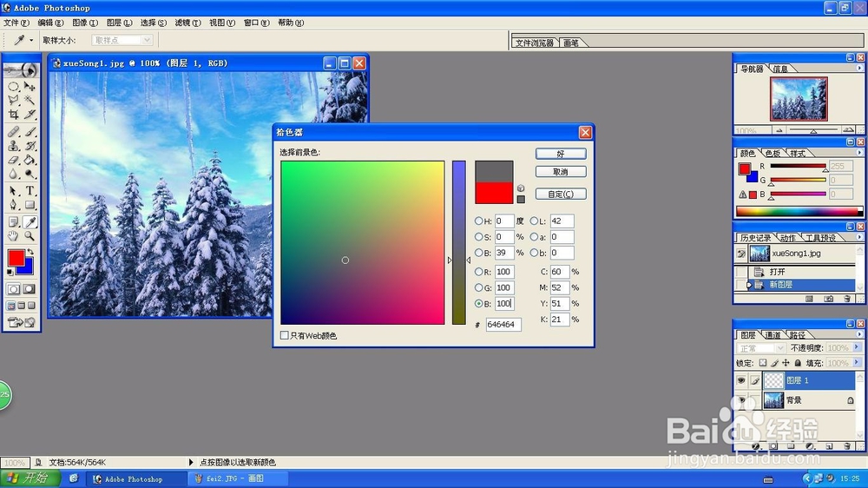Viewport: 868px width, 488px height.
Task: Select the Move tool
Action: pos(30,87)
